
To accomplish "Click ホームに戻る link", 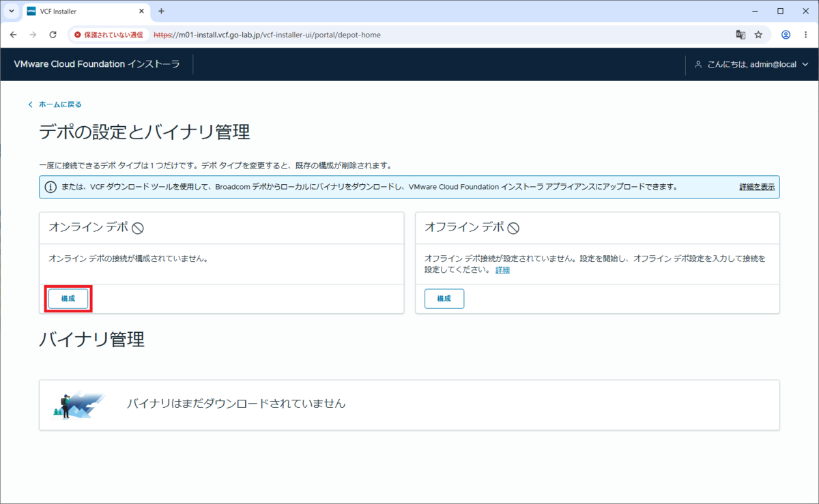I will pos(60,104).
